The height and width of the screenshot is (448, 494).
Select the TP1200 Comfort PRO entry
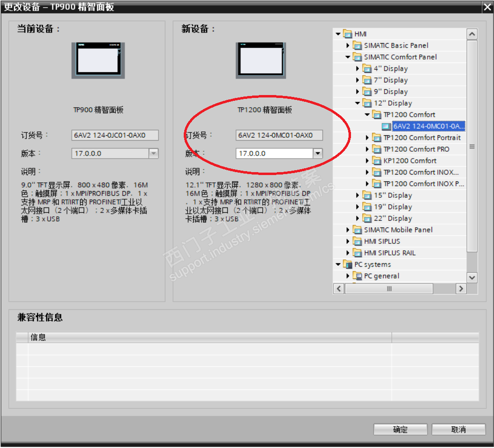coord(416,149)
